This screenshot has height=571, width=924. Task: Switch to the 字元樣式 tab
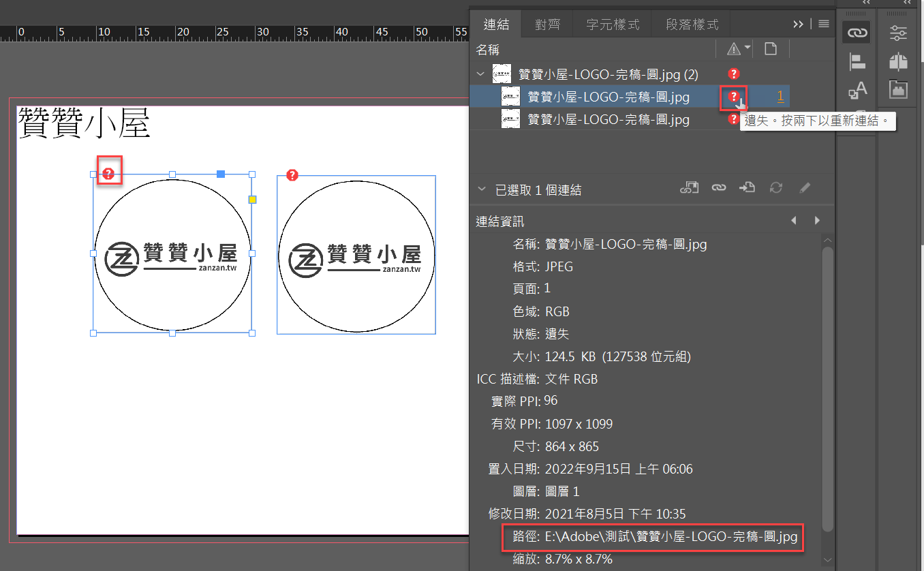pyautogui.click(x=613, y=25)
